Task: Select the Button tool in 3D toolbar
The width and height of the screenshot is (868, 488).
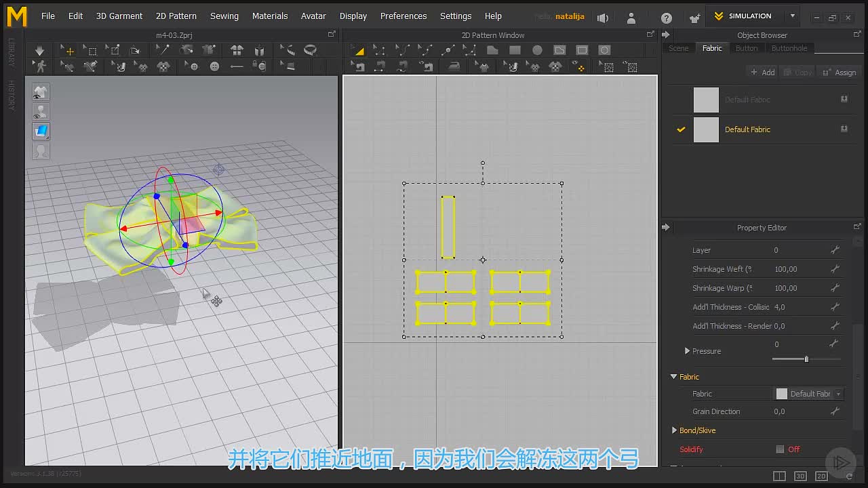Action: [x=214, y=66]
